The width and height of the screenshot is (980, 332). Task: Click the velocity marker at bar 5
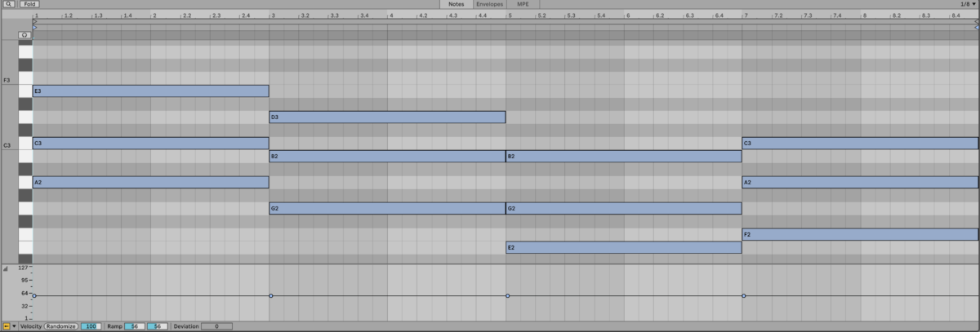click(508, 295)
